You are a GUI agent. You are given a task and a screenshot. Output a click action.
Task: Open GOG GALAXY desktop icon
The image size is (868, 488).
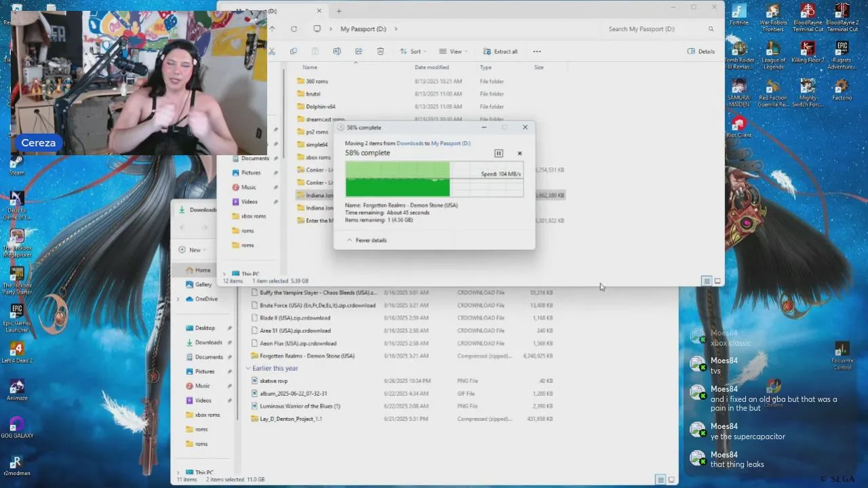[x=17, y=428]
